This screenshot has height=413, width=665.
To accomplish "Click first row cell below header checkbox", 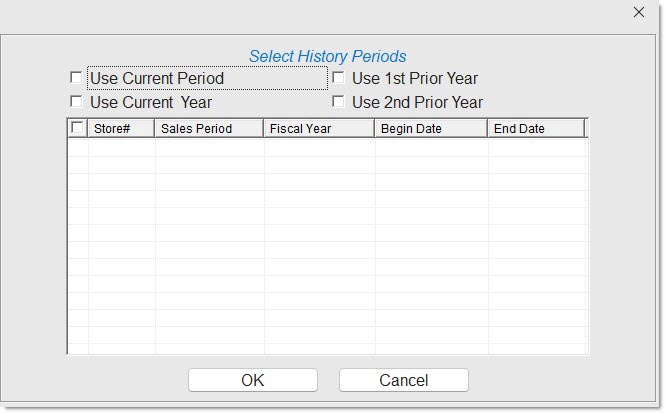I will 78,147.
